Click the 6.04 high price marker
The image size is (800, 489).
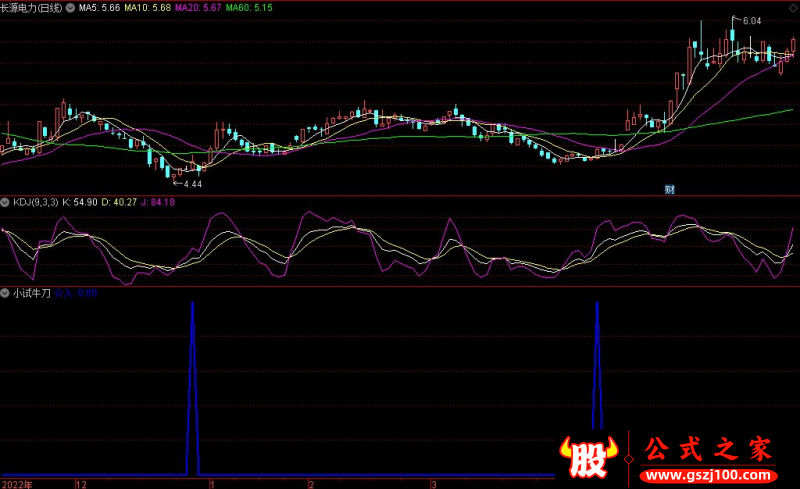coord(750,21)
